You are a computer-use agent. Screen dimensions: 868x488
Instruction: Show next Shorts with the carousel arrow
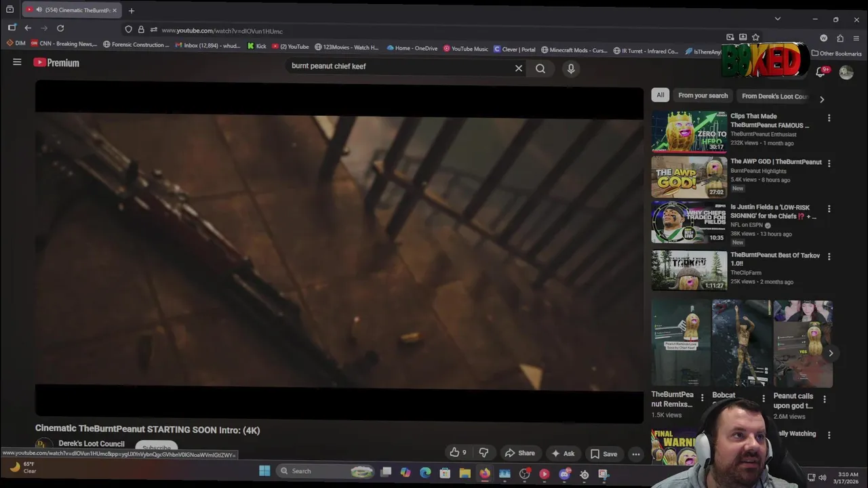(x=831, y=353)
